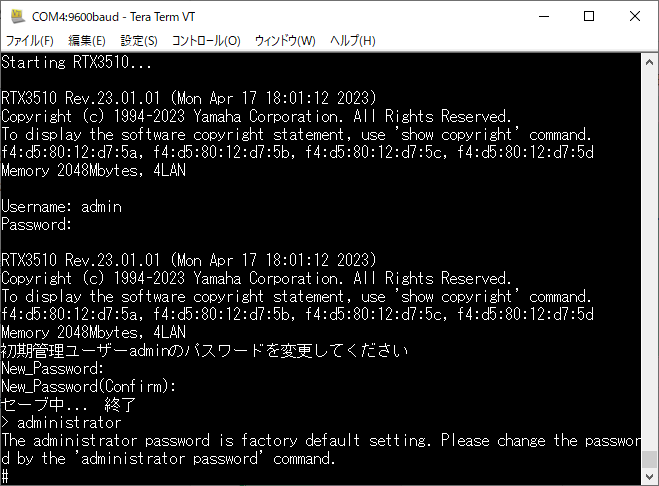Screen dimensions: 659x486
Task: Click the empty scrollbar track above the thumb
Action: click(x=649, y=250)
